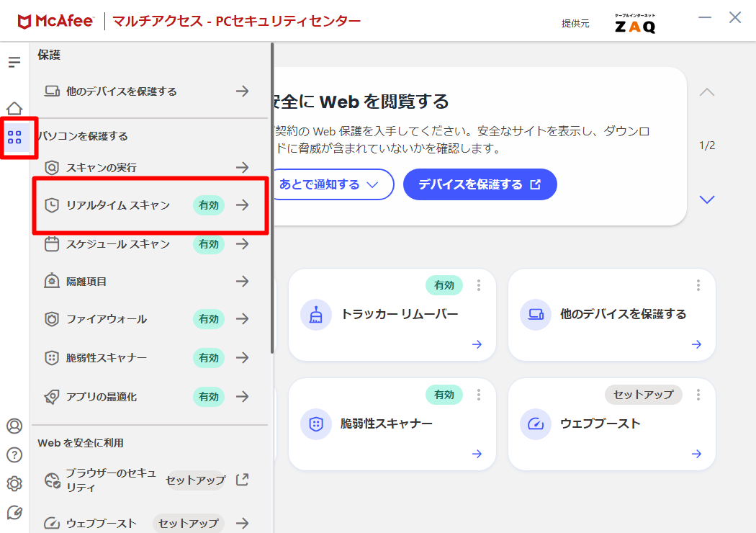
Task: Click the calendar icon for スケジュール スキャン
Action: point(52,244)
